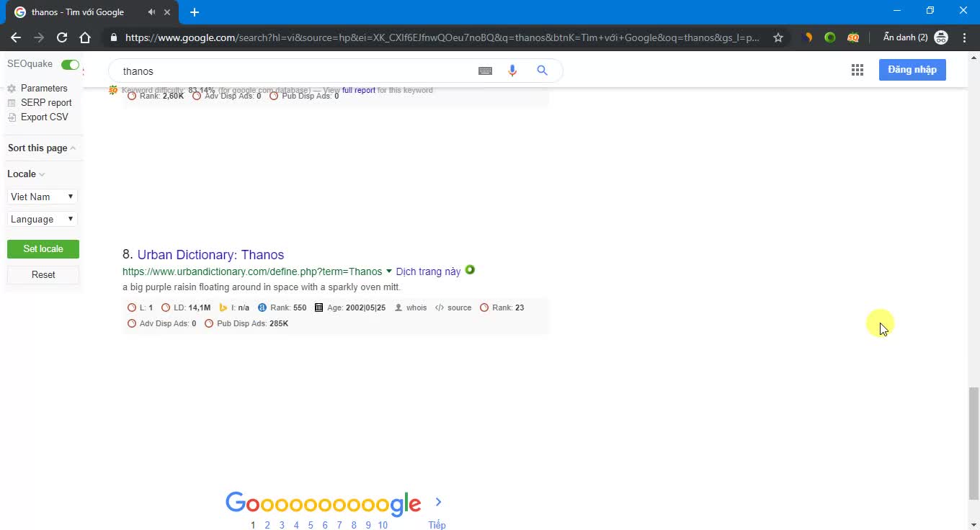Click the browser forward arrow
980x530 pixels.
point(39,37)
